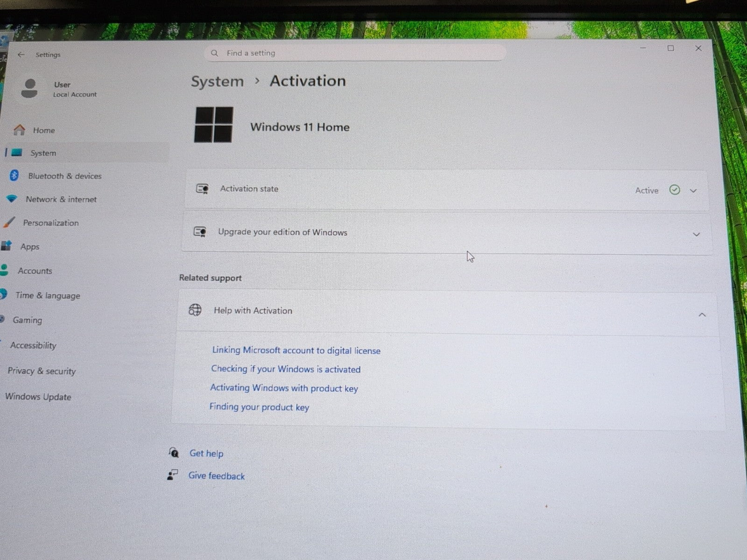747x560 pixels.
Task: Click the search magnifier icon
Action: [x=214, y=53]
